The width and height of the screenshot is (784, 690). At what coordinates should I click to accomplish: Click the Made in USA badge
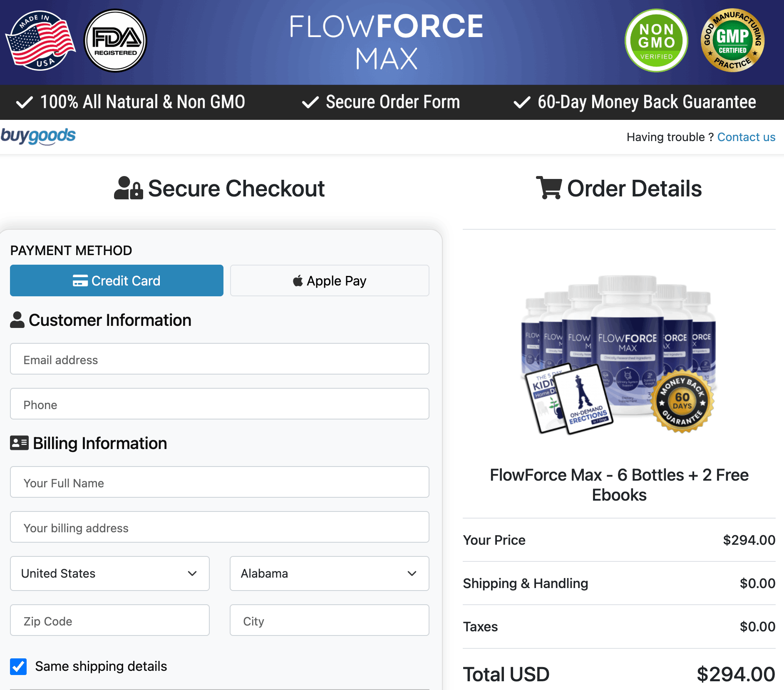(40, 40)
